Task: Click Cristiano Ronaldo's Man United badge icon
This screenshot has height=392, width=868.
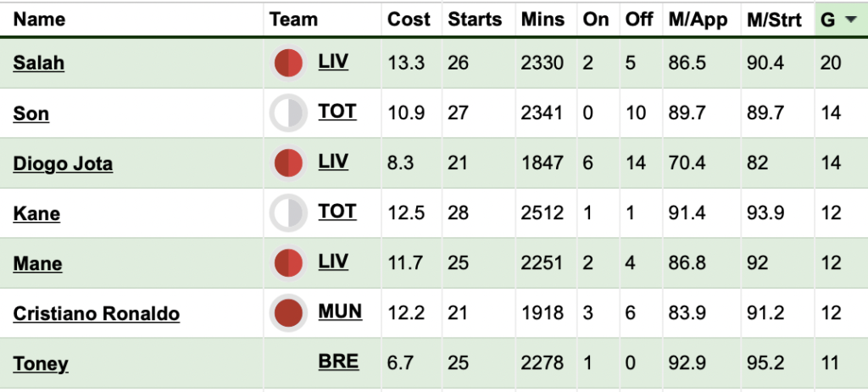Action: pyautogui.click(x=288, y=313)
